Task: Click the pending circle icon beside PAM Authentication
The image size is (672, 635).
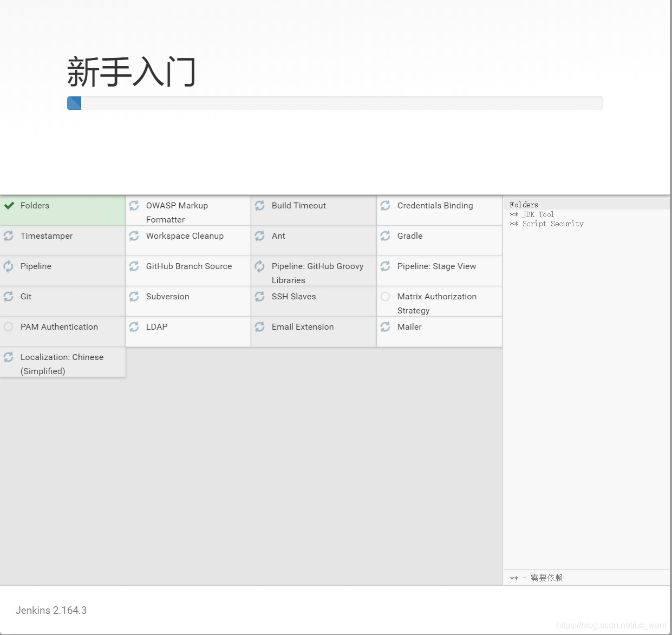Action: click(9, 327)
